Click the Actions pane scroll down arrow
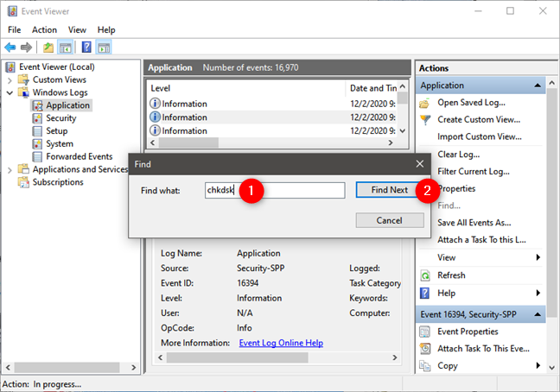The width and height of the screenshot is (560, 392). click(551, 367)
